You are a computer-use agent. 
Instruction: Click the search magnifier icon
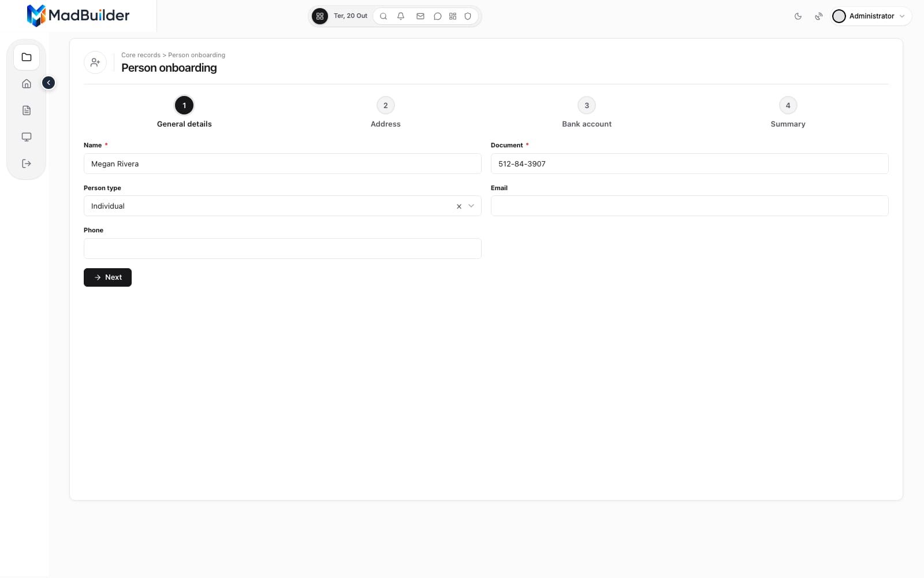383,16
